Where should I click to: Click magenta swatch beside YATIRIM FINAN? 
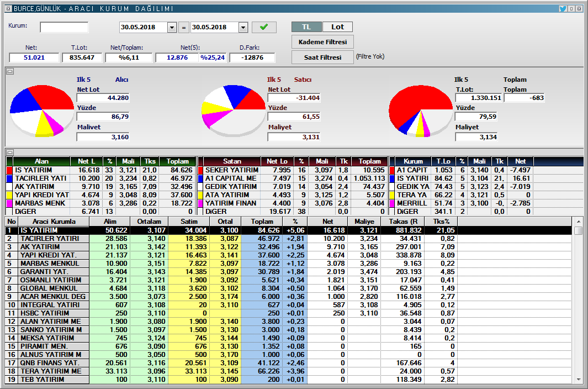(200, 203)
